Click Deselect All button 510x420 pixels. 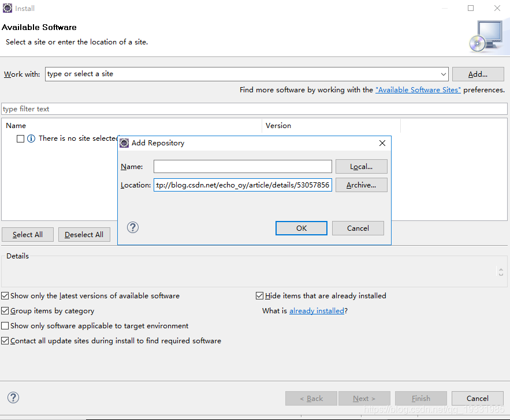point(84,235)
